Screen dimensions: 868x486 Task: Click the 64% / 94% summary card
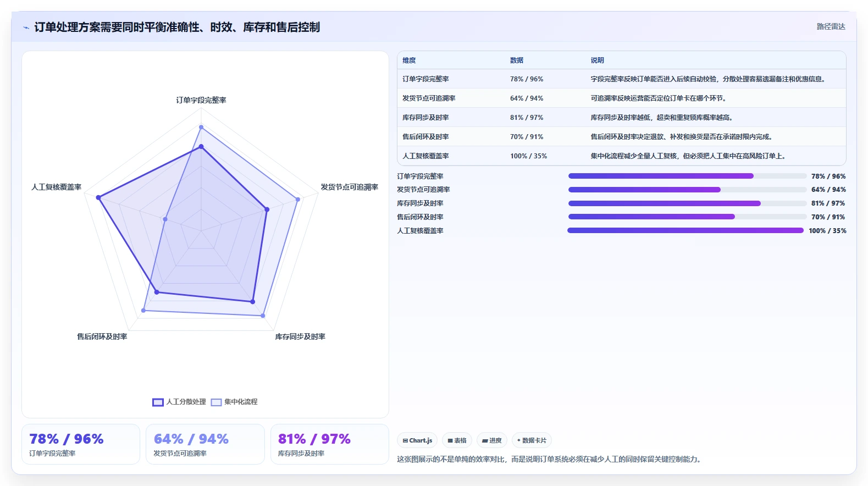tap(205, 444)
